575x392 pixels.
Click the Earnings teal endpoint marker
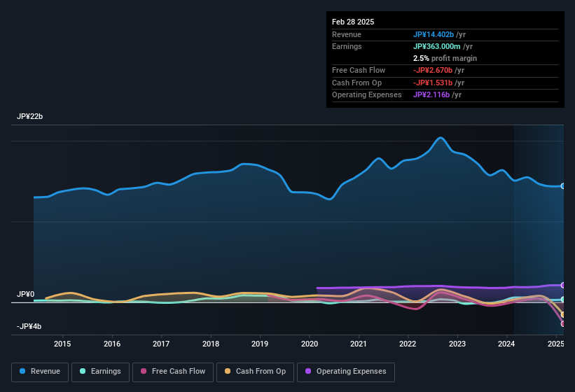(x=563, y=300)
